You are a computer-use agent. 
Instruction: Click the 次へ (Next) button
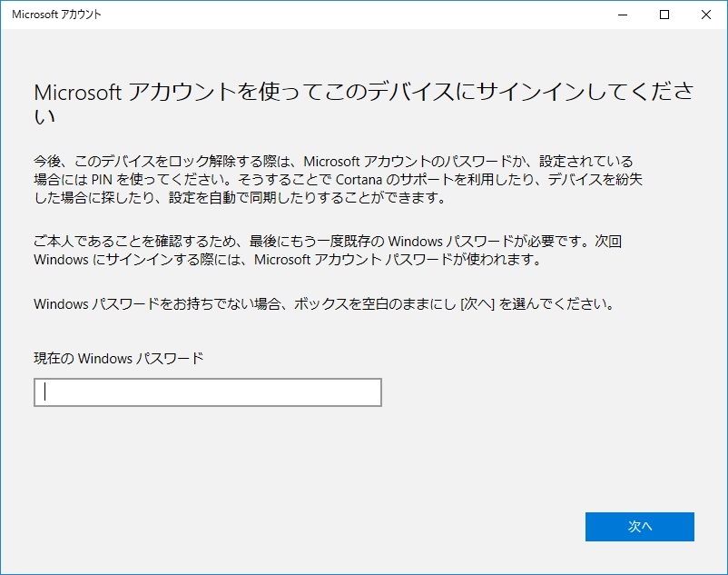(640, 527)
